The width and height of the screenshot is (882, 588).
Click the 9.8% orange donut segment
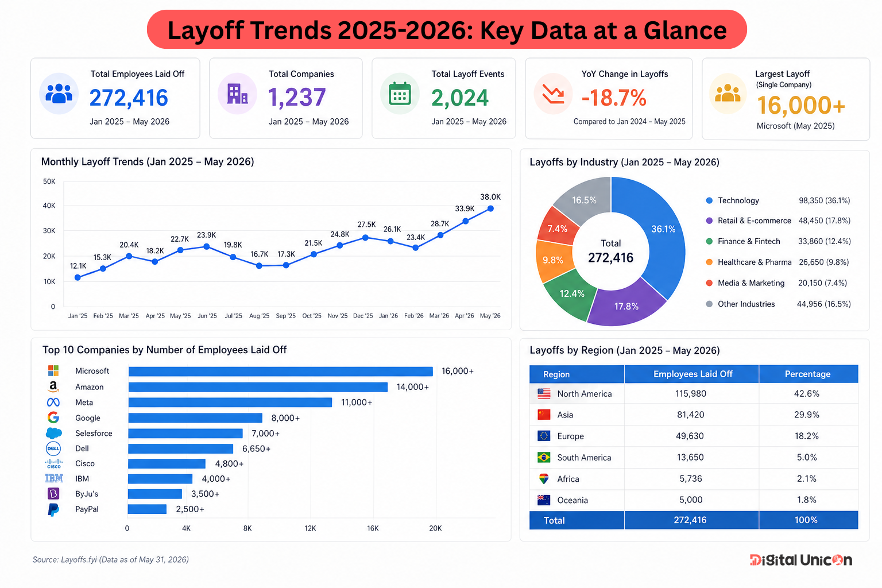553,260
